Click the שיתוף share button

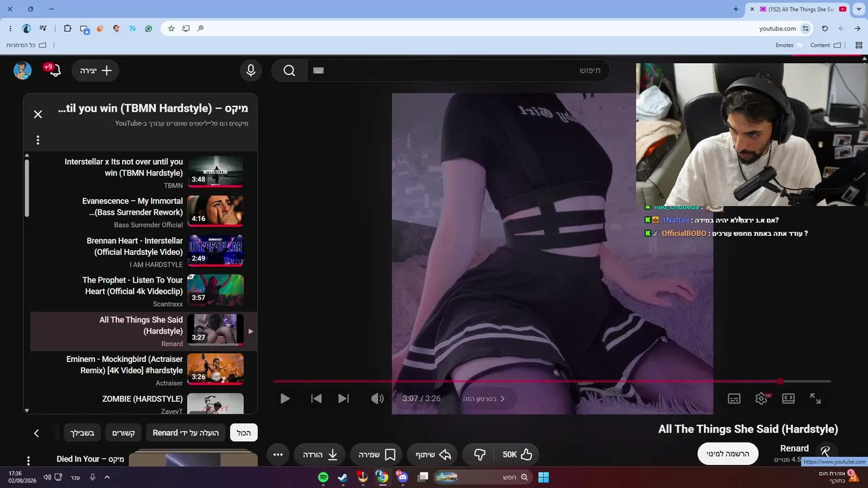[431, 455]
